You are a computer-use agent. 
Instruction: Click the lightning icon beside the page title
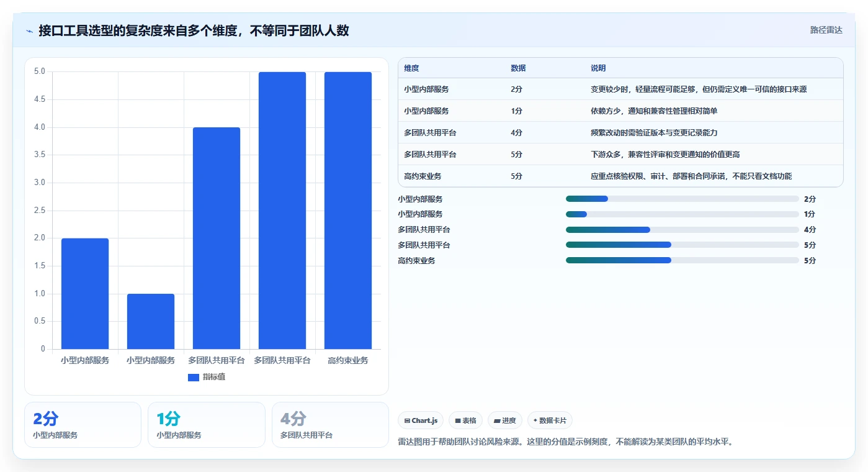(x=30, y=30)
